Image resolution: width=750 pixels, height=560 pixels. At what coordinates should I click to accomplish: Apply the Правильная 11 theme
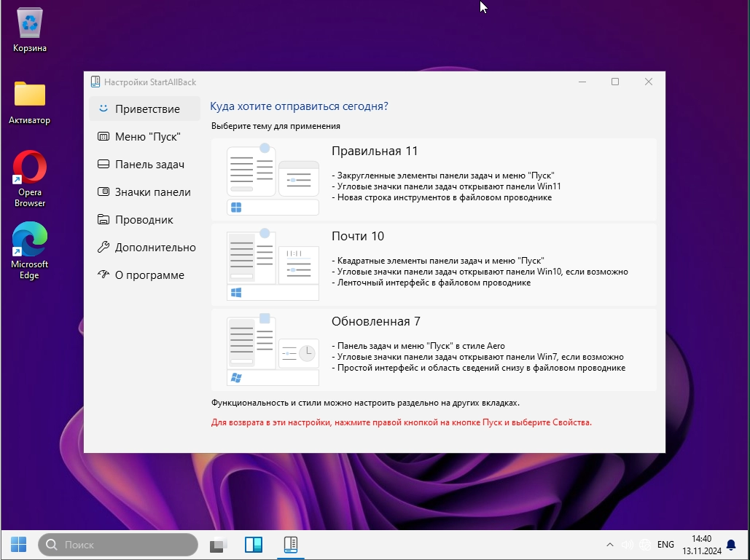click(x=434, y=179)
